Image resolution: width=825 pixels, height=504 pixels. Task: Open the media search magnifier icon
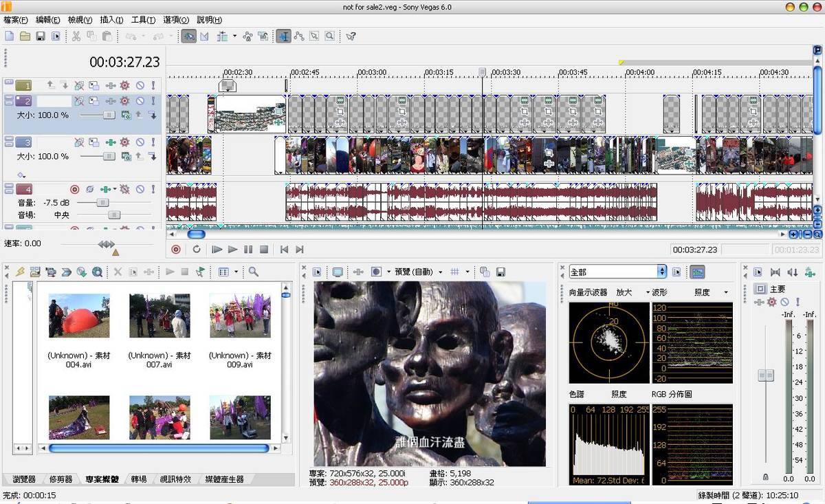254,272
